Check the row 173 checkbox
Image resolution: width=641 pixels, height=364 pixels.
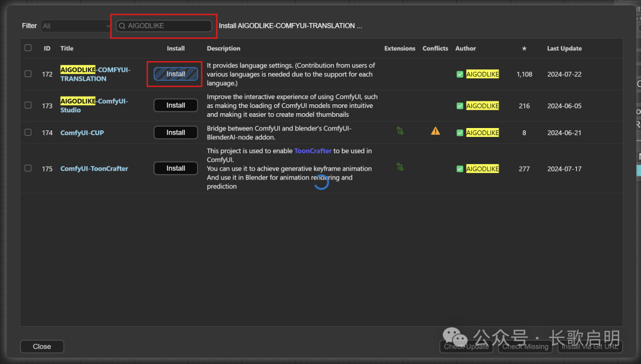[28, 106]
